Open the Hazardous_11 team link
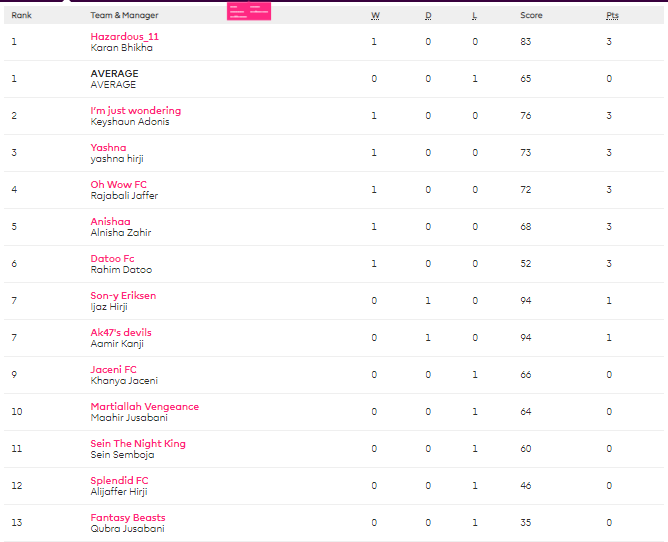Image resolution: width=668 pixels, height=542 pixels. point(124,36)
